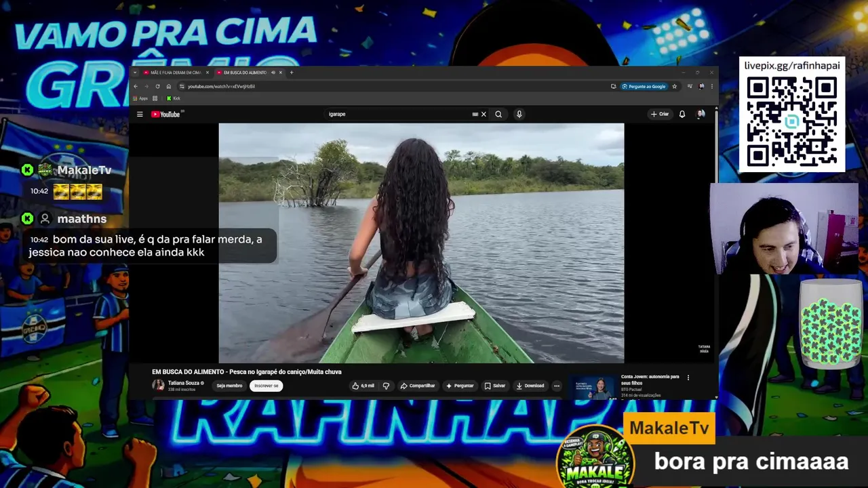Click the address bar URL youtube.com/watch
Screen dimensions: 868x488
[221, 86]
